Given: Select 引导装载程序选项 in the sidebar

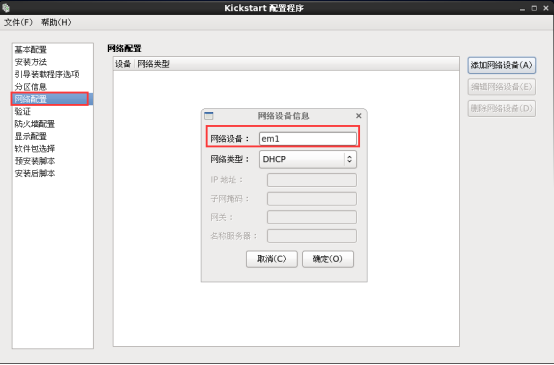Looking at the screenshot, I should pos(53,74).
